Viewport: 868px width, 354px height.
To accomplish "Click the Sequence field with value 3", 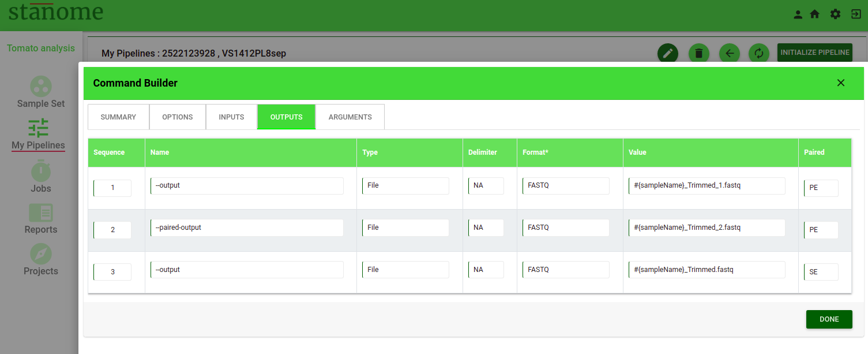I will 112,271.
